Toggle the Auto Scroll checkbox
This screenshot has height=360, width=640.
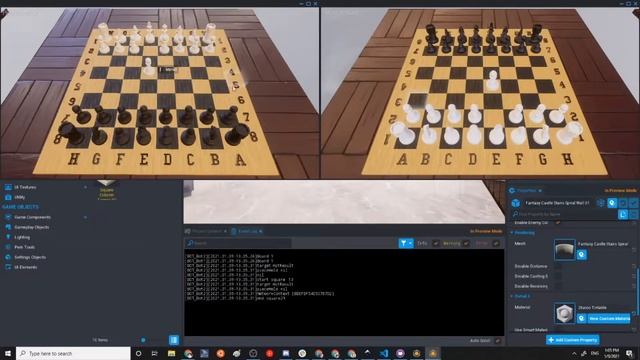(x=498, y=340)
